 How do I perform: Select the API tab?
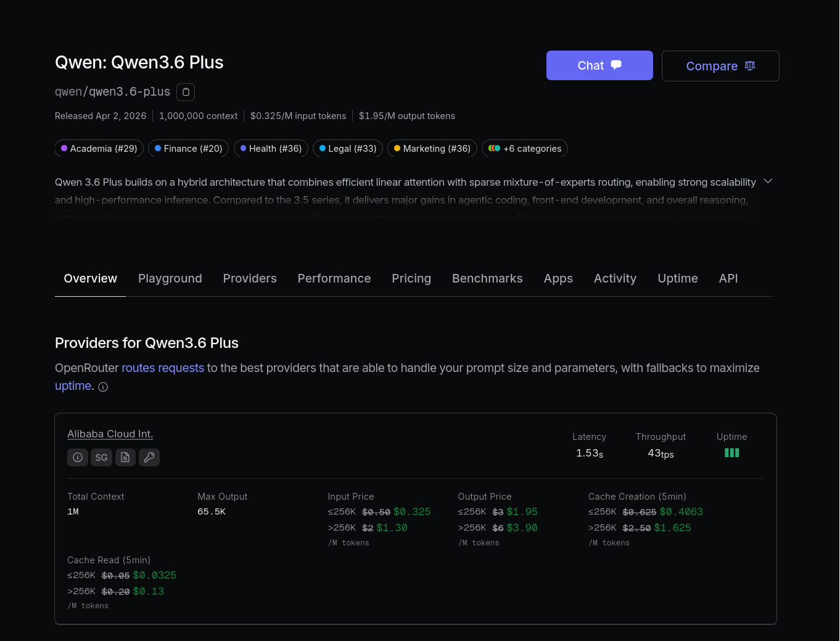pyautogui.click(x=728, y=278)
